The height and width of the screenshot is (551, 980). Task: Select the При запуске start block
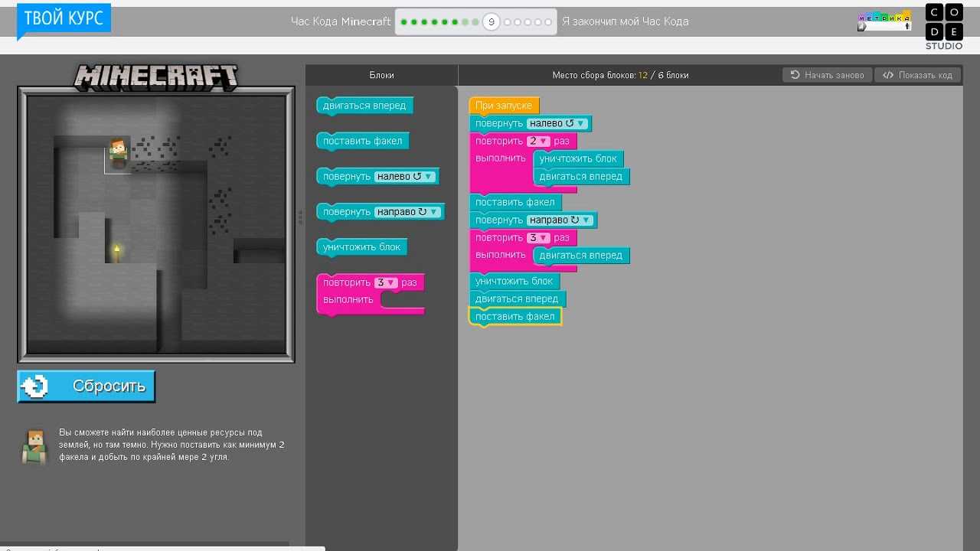coord(504,106)
